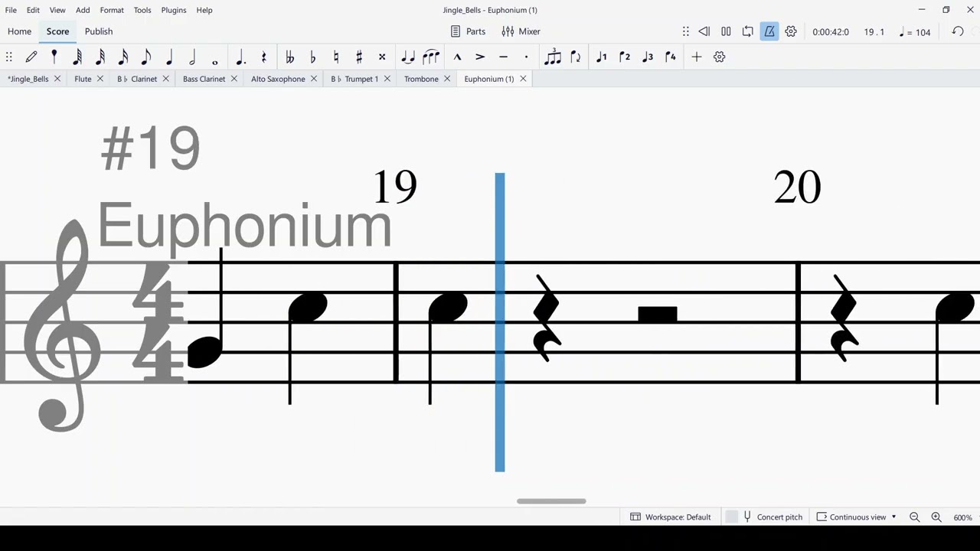Add a tie between notes
Viewport: 980px width, 551px height.
pyautogui.click(x=407, y=57)
